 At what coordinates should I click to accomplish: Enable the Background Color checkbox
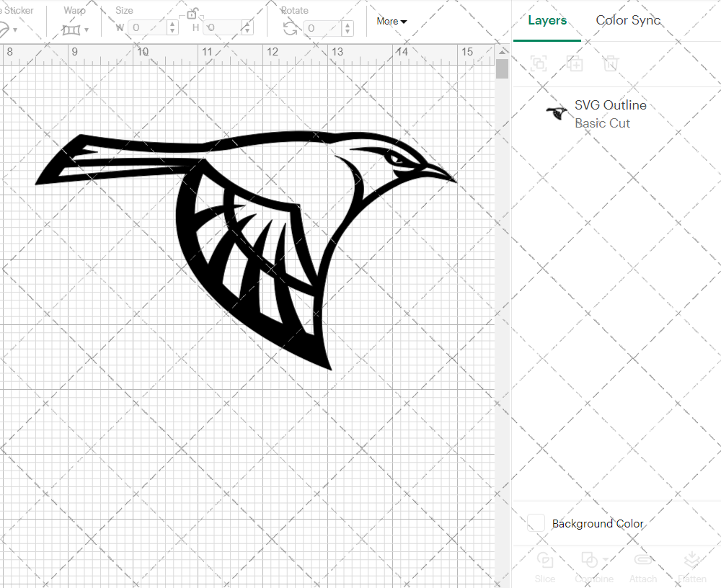pos(535,523)
